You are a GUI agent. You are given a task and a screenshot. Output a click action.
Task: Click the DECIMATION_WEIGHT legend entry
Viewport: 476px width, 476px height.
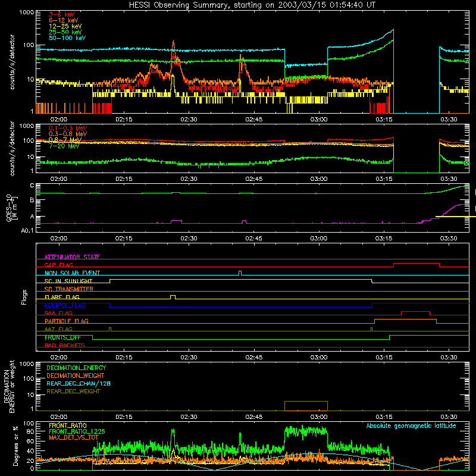76,375
